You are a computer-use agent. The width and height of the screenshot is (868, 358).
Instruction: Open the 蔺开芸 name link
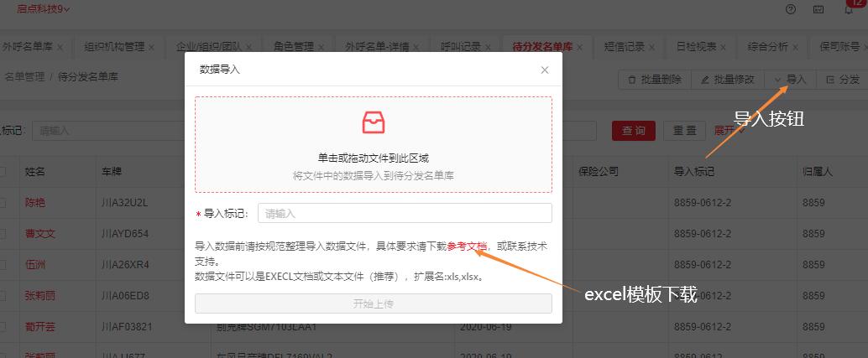(40, 327)
